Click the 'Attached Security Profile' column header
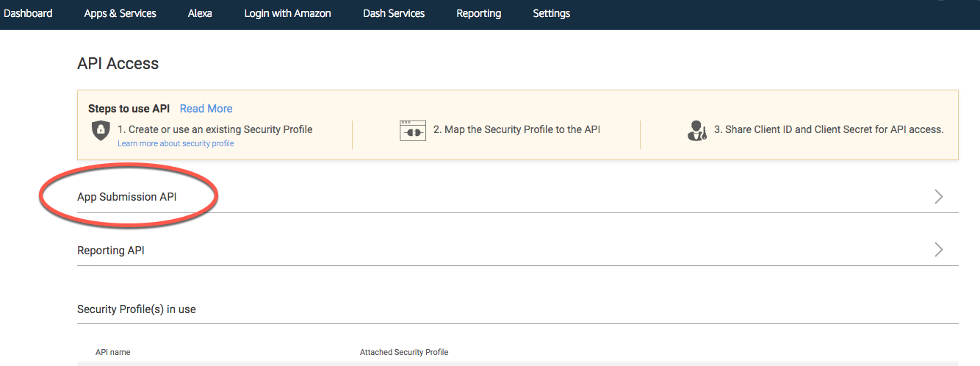The image size is (980, 366). pos(403,352)
